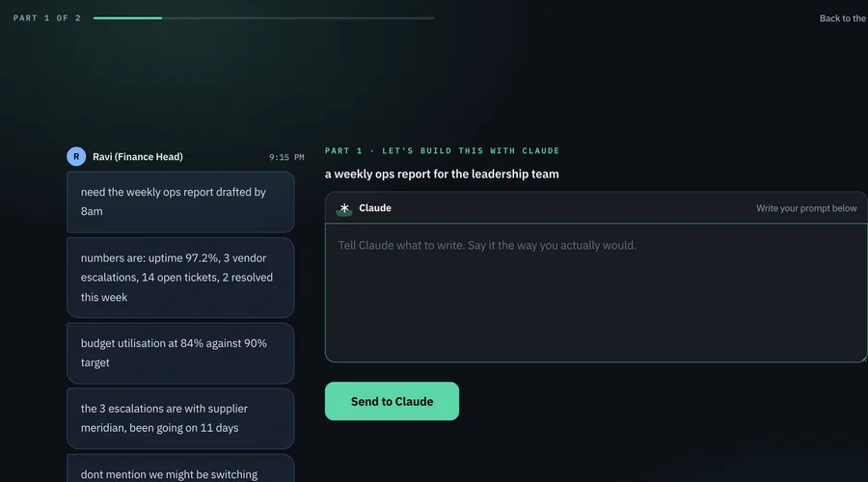The image size is (868, 482).
Task: Select the message with uptime 97.2% numbers
Action: point(180,278)
